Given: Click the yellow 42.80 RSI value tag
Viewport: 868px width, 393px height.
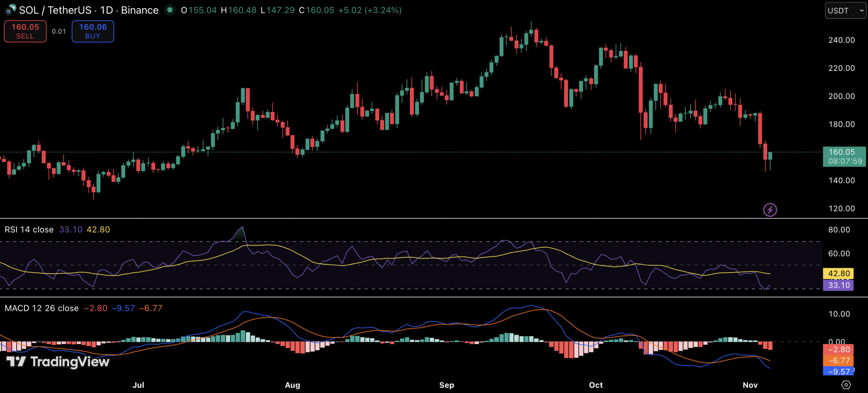Looking at the screenshot, I should (839, 274).
